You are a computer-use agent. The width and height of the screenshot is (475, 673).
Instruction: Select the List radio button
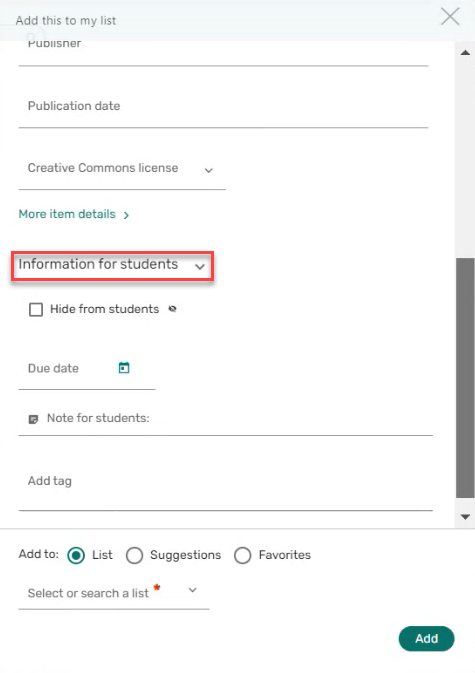click(76, 555)
